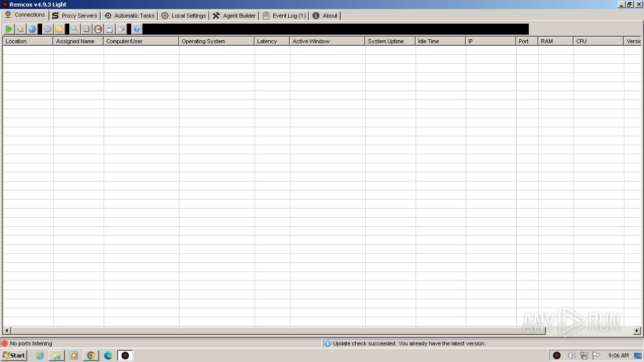The image size is (644, 362).
Task: Click the checkbox list toolbar icon
Action: click(86, 29)
